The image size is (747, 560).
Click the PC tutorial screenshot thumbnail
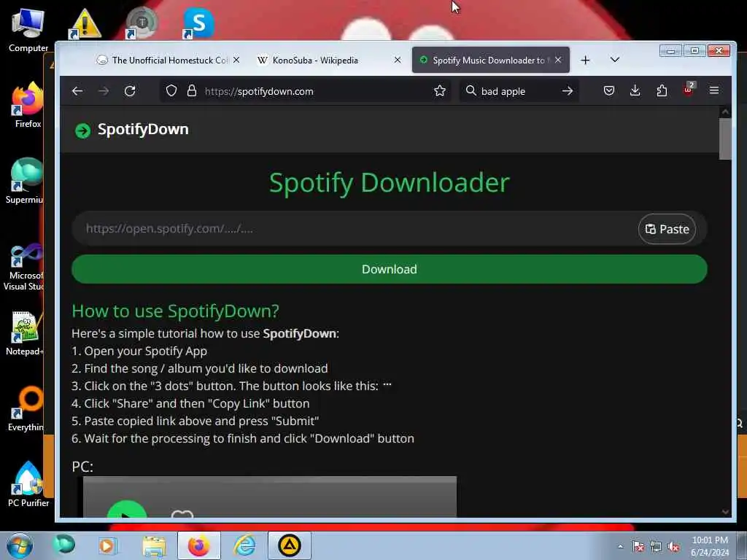click(x=270, y=497)
